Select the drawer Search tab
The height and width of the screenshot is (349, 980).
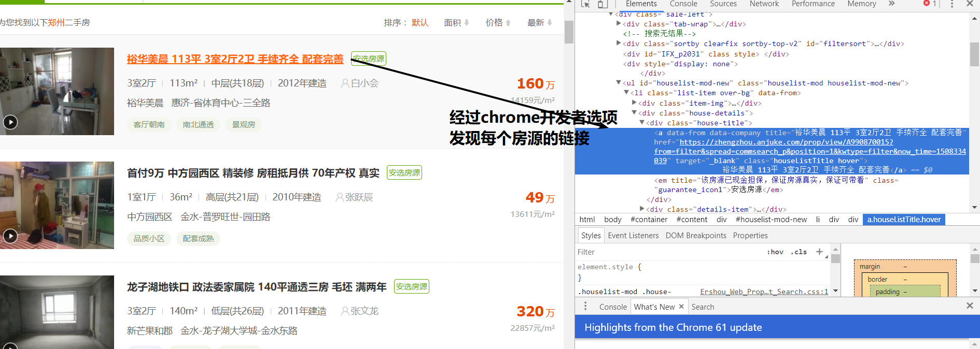pyautogui.click(x=703, y=307)
